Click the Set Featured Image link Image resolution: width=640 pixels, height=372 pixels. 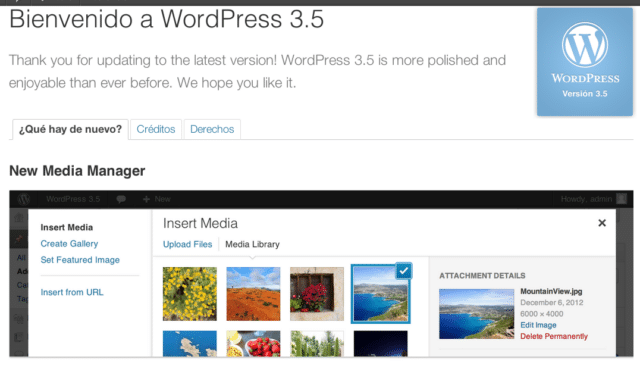pos(80,260)
